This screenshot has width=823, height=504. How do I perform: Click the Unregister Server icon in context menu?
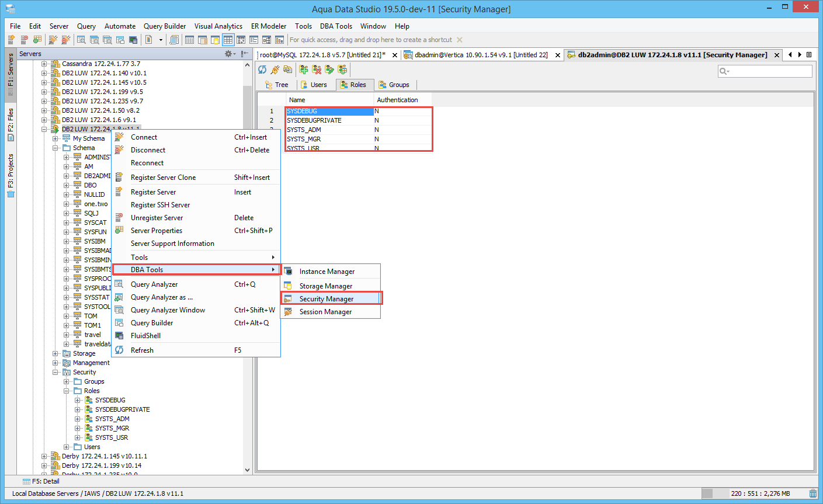[119, 218]
